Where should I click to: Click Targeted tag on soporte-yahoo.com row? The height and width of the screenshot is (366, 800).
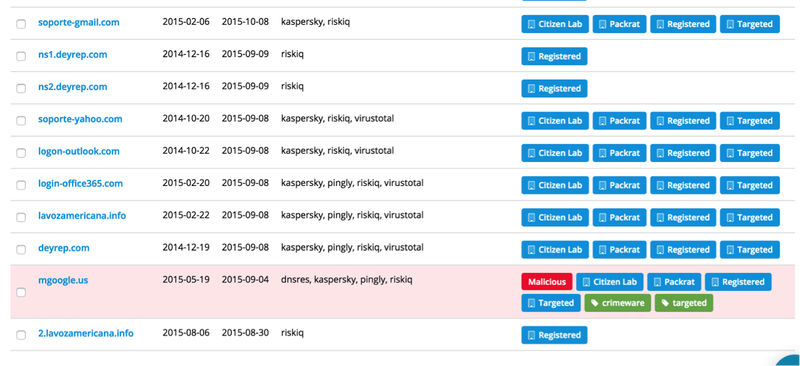coord(750,120)
